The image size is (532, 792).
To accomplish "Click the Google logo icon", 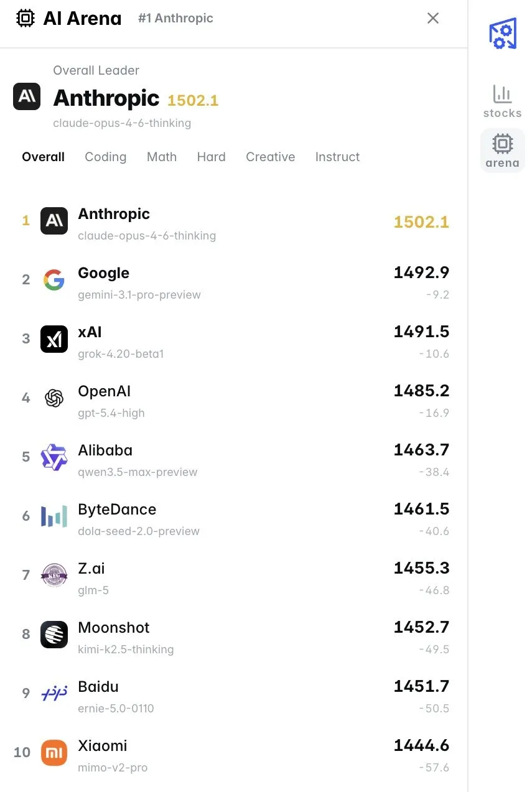I will 54,280.
